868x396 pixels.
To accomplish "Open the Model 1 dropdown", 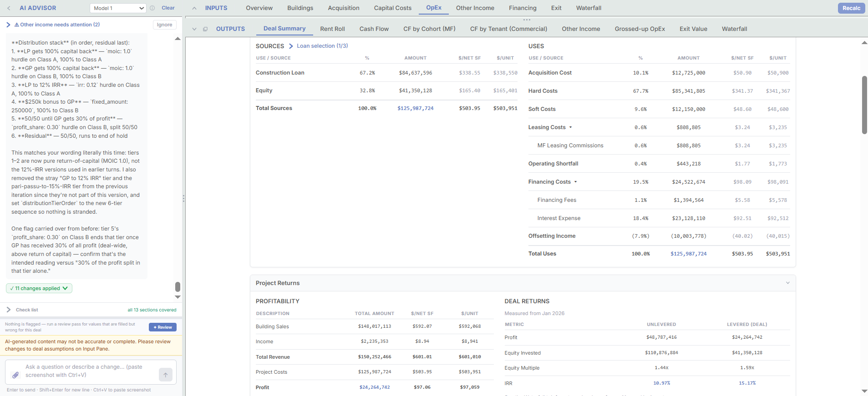I will click(x=118, y=8).
